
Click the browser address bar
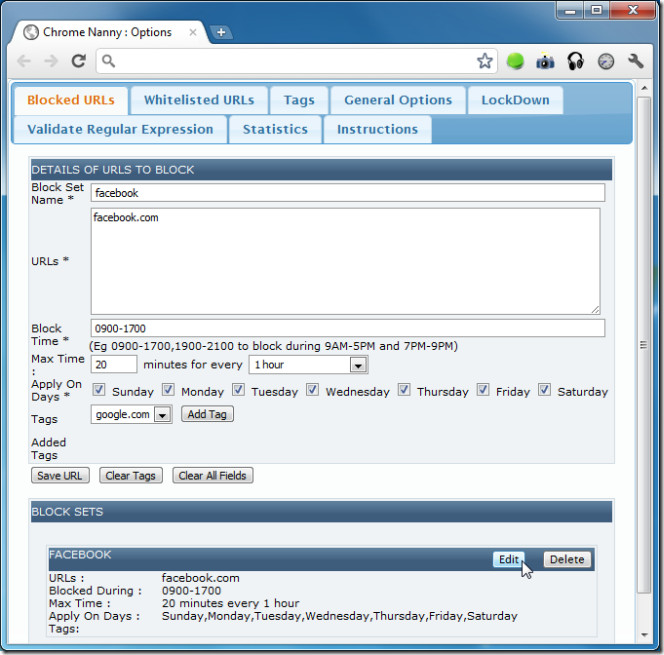[296, 61]
